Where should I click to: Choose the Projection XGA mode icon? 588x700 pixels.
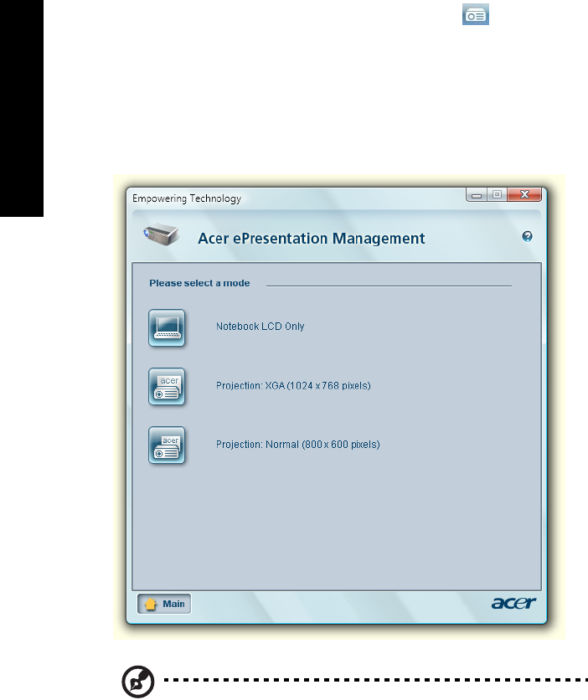pyautogui.click(x=167, y=387)
